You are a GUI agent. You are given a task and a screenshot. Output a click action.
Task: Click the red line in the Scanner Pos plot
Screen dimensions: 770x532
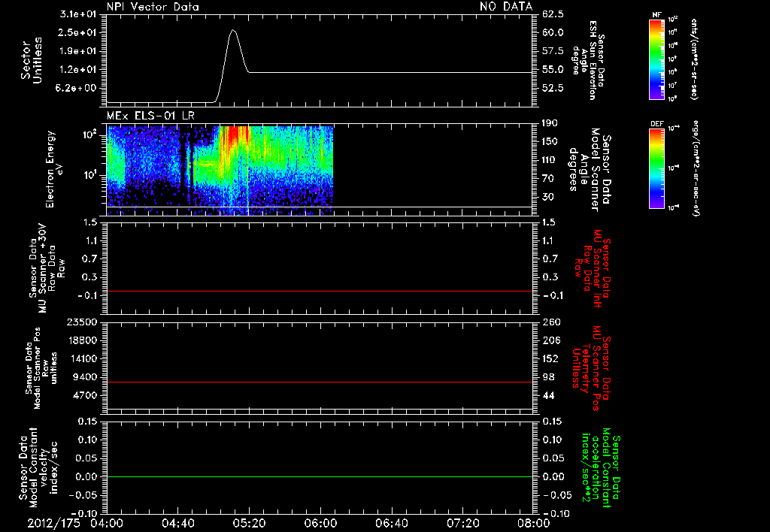pyautogui.click(x=320, y=382)
